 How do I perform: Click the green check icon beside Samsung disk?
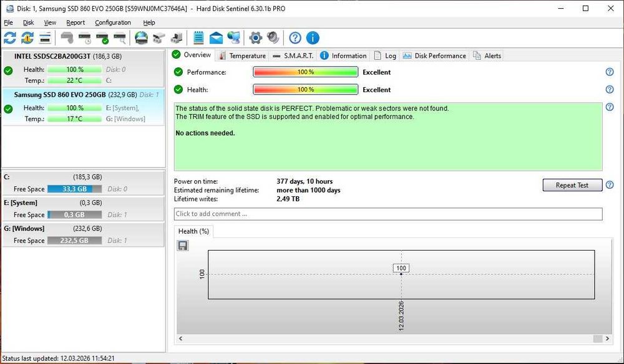click(8, 109)
